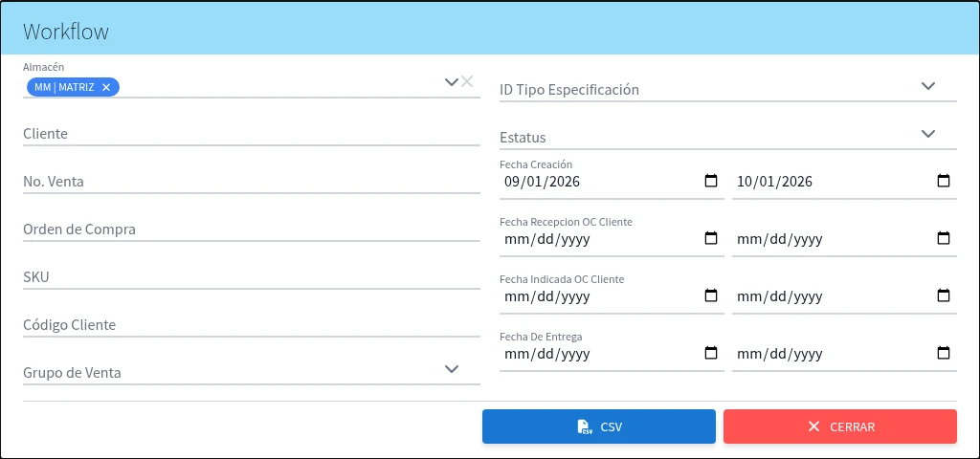Select the 10/01/2026 creation date field
Viewport: 980px width, 459px height.
click(844, 182)
